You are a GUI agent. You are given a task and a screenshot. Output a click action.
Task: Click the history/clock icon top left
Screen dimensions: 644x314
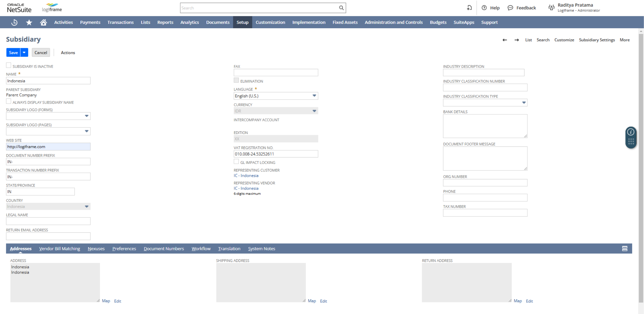[14, 22]
